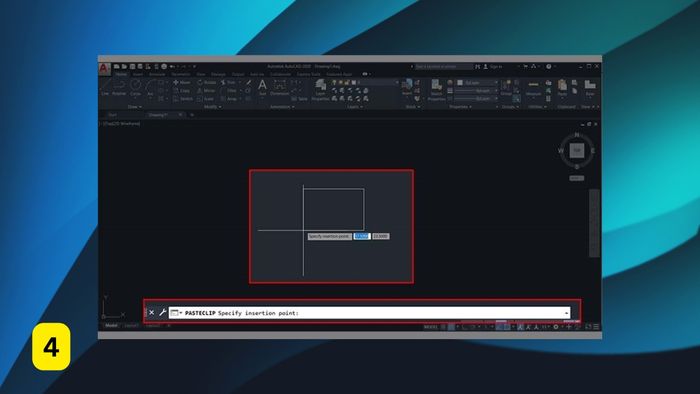Image resolution: width=700 pixels, height=394 pixels.
Task: Expand the Draw panel
Action: point(134,107)
